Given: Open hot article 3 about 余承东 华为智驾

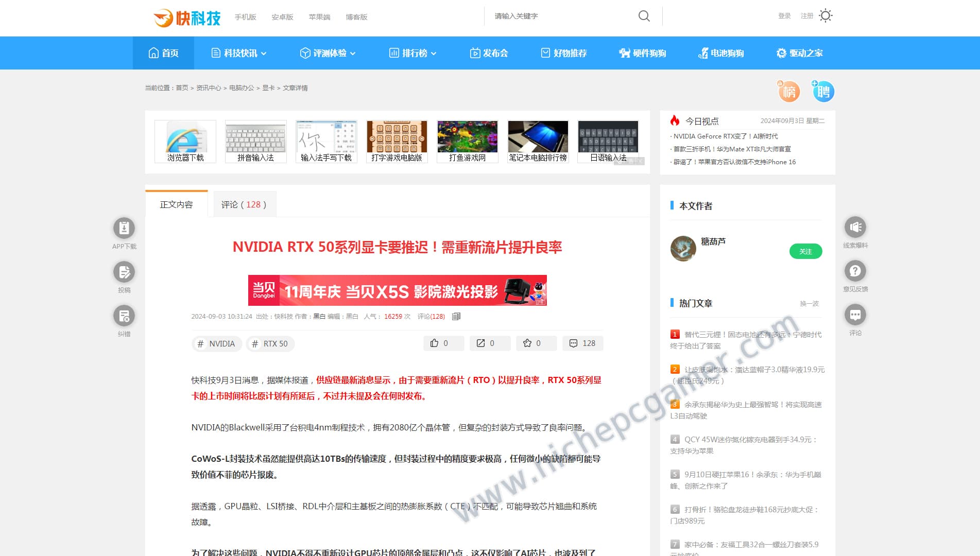Looking at the screenshot, I should pos(746,410).
